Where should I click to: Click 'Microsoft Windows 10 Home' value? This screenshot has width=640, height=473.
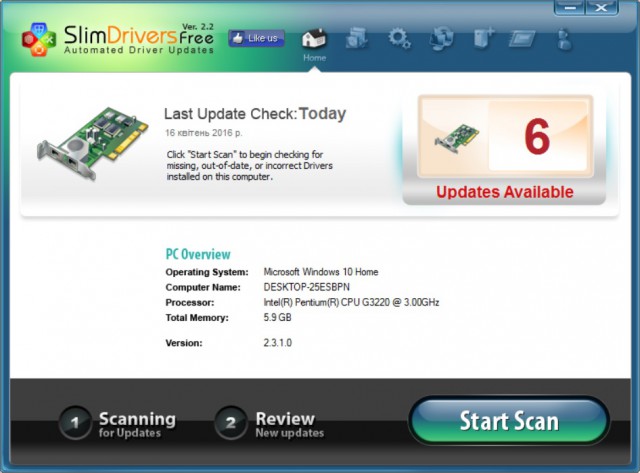(x=321, y=272)
